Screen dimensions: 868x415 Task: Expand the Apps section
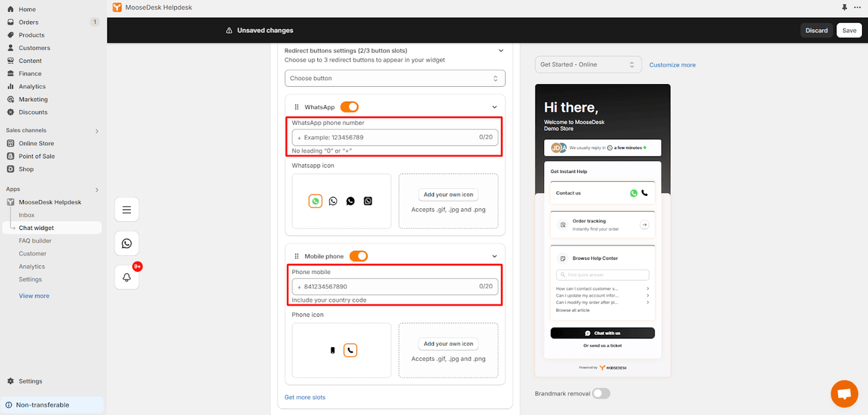click(x=97, y=190)
